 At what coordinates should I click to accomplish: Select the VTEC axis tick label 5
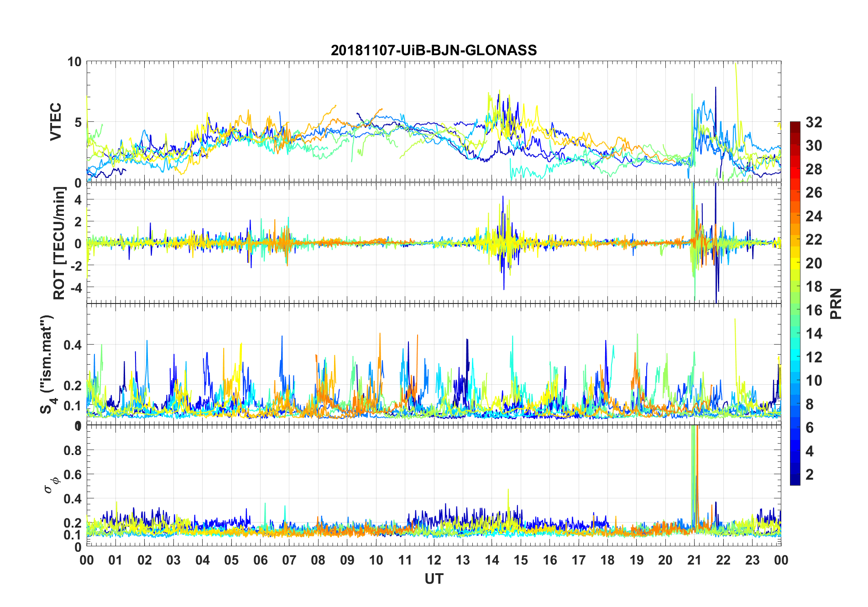(x=78, y=122)
